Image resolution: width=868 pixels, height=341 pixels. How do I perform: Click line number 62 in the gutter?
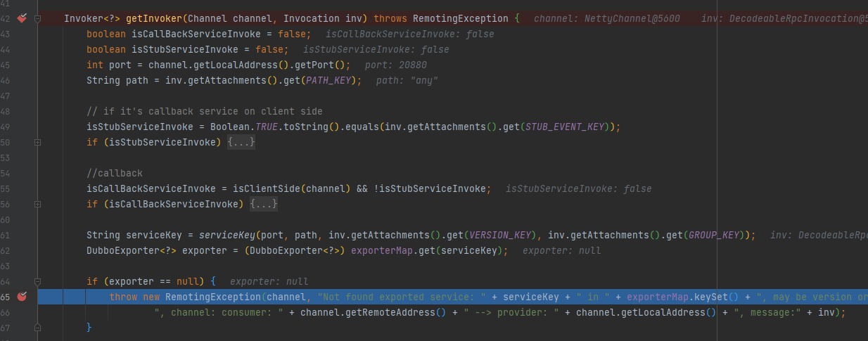click(6, 250)
